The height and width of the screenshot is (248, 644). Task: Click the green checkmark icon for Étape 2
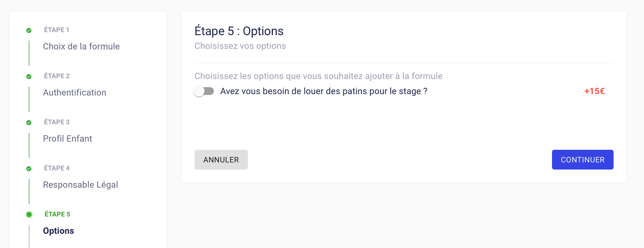tap(29, 76)
